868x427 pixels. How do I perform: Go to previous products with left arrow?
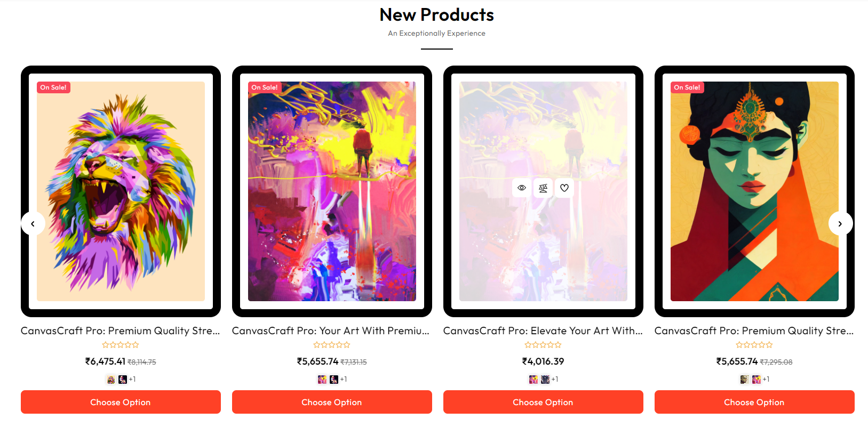(x=33, y=224)
